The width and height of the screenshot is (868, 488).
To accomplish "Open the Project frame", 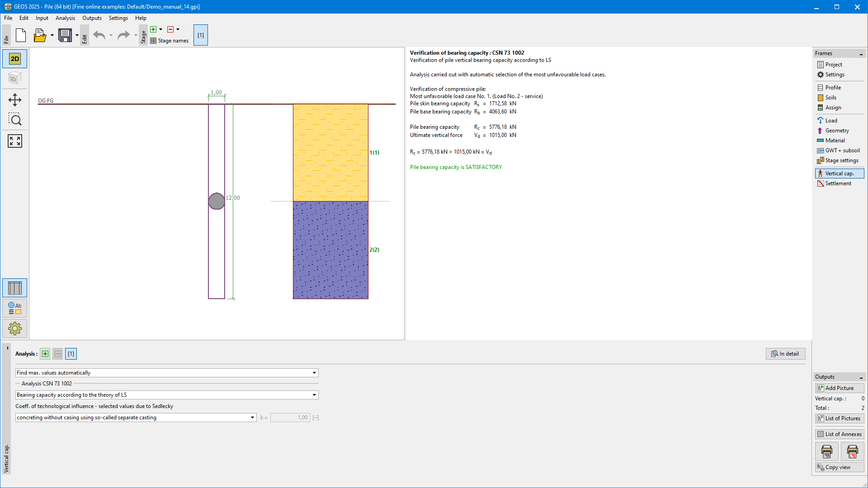I will tap(840, 65).
